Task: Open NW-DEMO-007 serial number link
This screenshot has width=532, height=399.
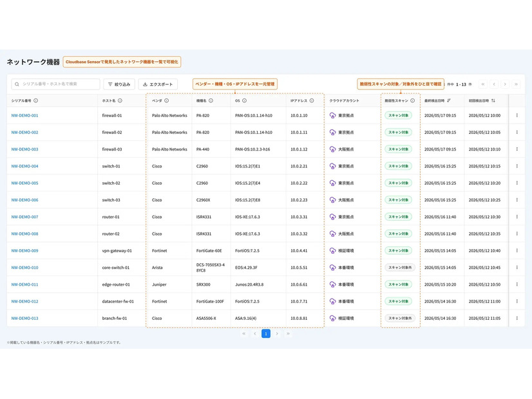Action: [x=24, y=217]
